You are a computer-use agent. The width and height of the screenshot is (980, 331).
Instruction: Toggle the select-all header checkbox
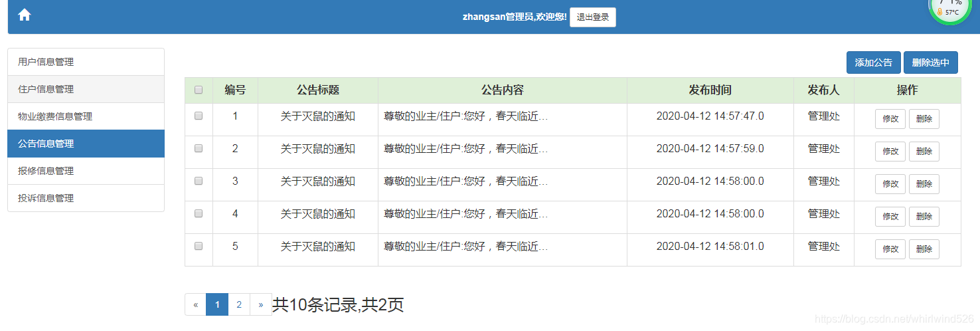199,90
